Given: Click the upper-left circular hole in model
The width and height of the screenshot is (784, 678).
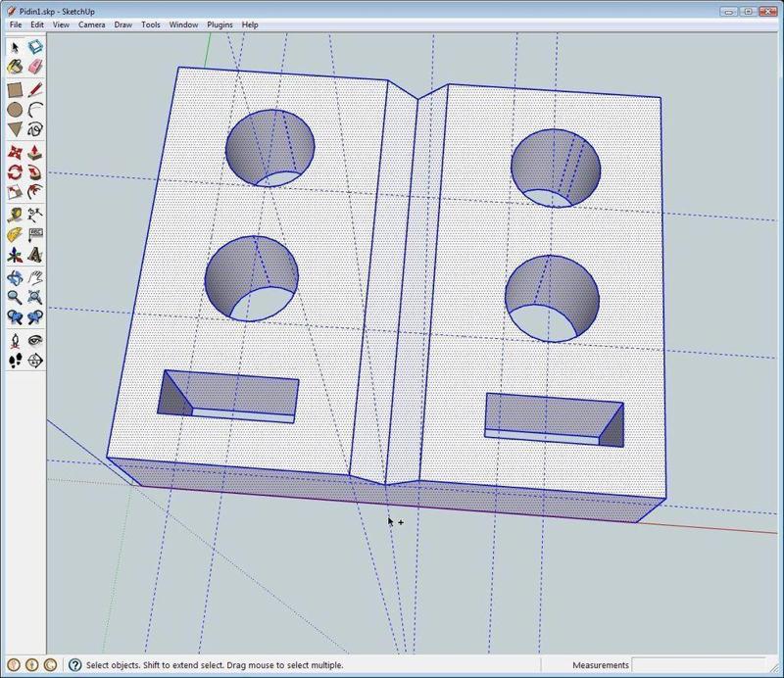Looking at the screenshot, I should [269, 147].
